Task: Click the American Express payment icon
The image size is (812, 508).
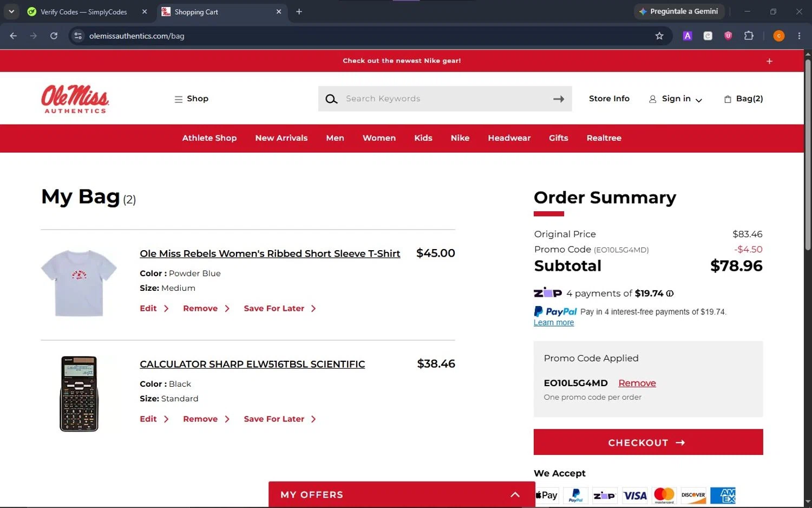Action: coord(723,495)
